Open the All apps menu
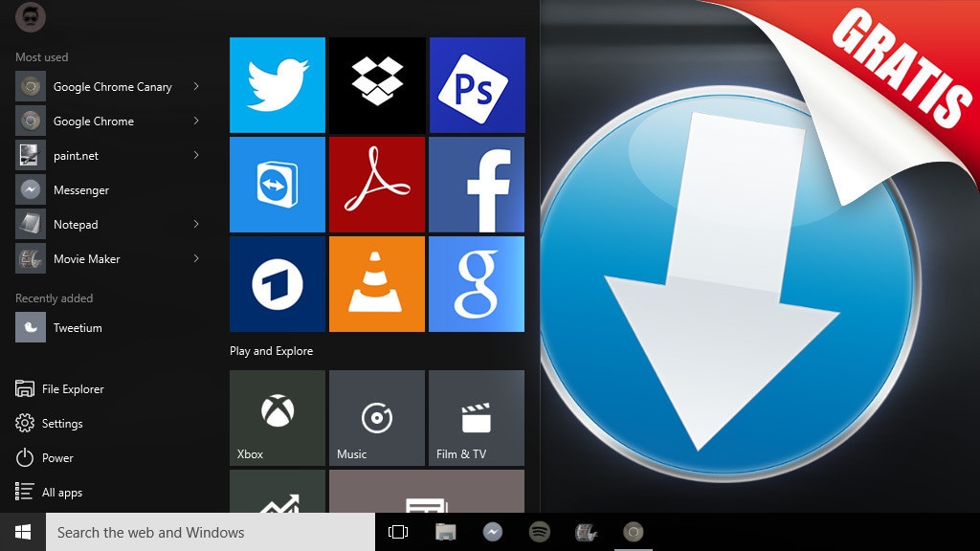This screenshot has height=551, width=980. (x=61, y=492)
